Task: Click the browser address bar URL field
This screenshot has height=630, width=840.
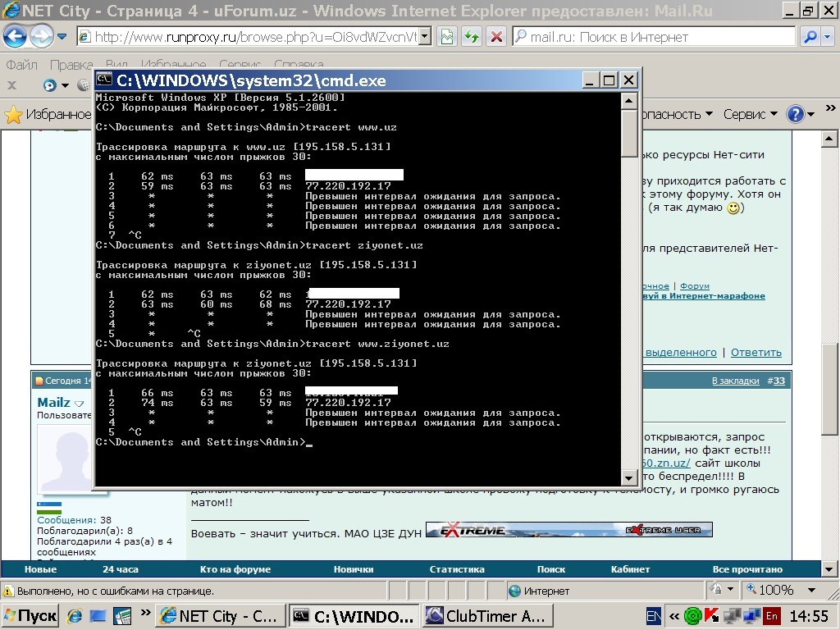Action: (248, 36)
